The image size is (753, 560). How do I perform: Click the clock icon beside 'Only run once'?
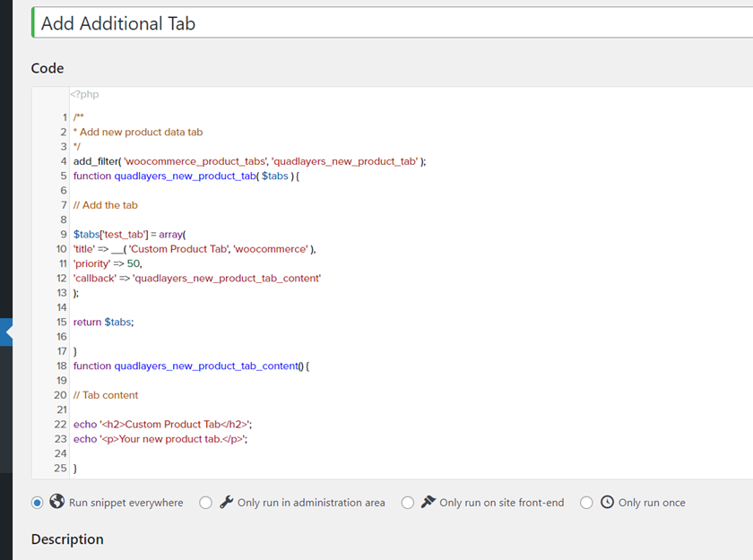click(607, 502)
